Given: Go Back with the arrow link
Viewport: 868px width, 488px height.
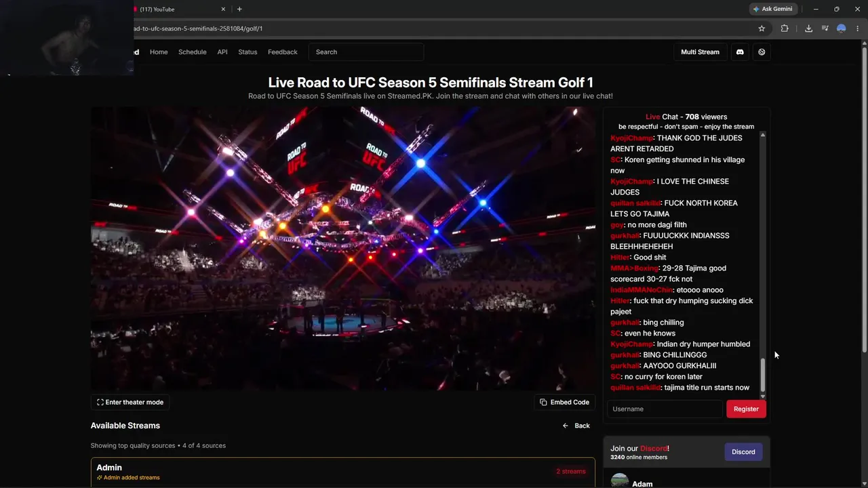Looking at the screenshot, I should click(576, 426).
